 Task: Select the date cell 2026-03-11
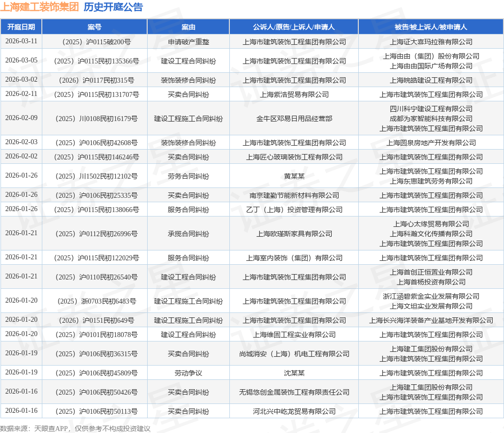(x=21, y=41)
